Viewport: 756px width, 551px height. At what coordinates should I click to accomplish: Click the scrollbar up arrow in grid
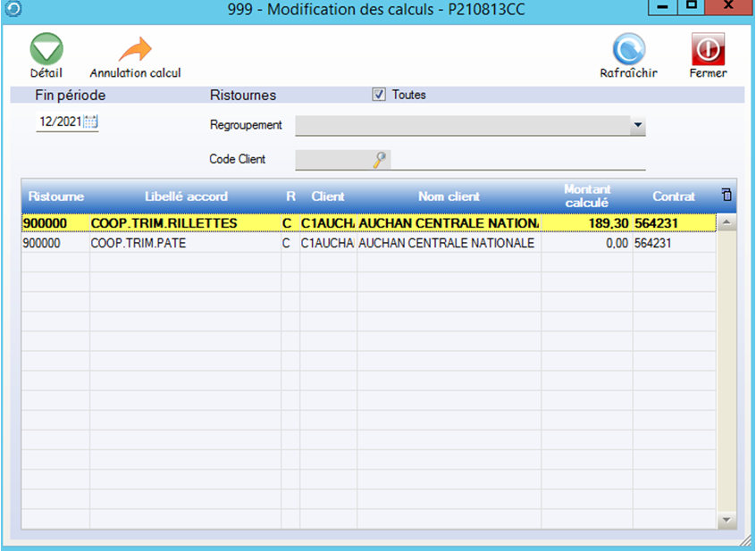point(727,221)
